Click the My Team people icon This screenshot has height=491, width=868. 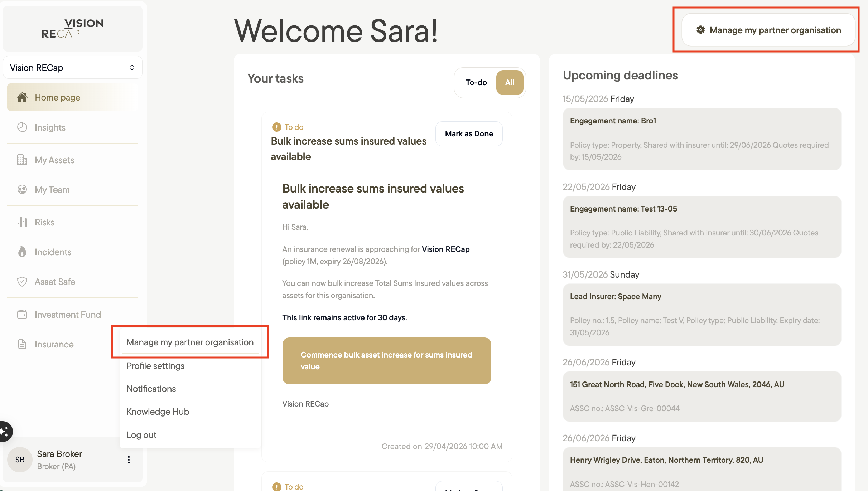(22, 190)
